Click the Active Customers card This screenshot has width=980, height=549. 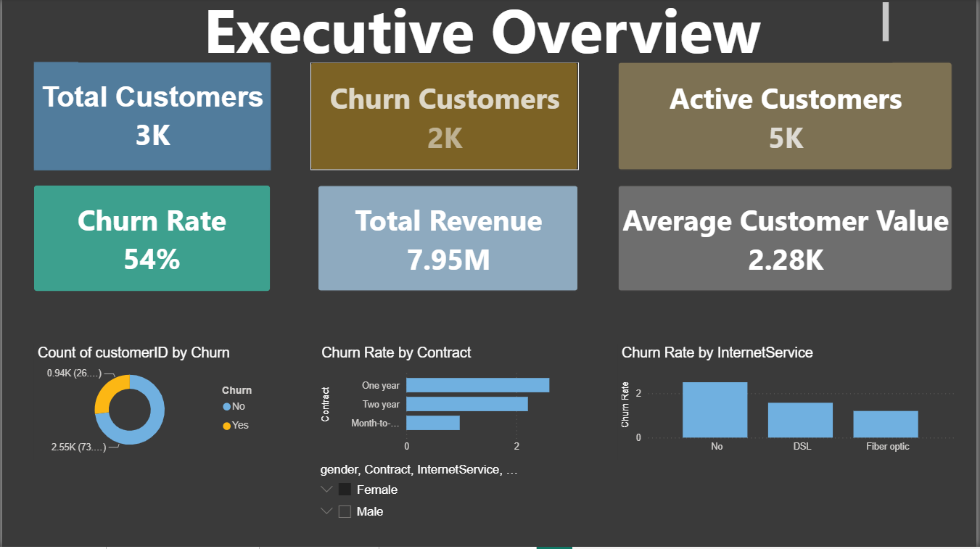click(x=785, y=116)
